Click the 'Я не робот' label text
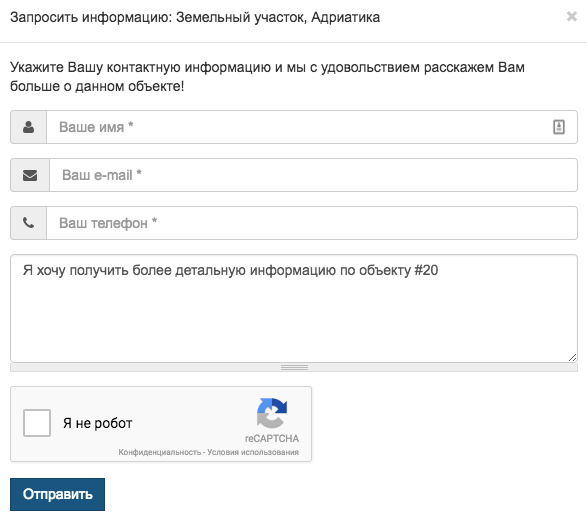 tap(97, 423)
